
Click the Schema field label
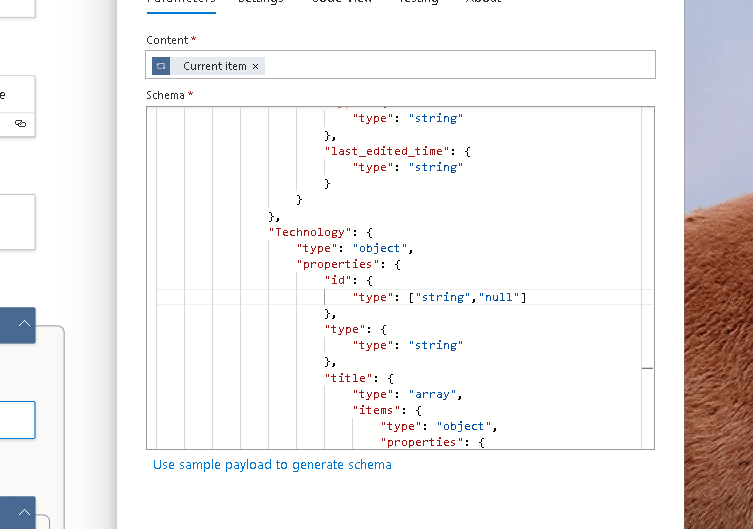[165, 95]
